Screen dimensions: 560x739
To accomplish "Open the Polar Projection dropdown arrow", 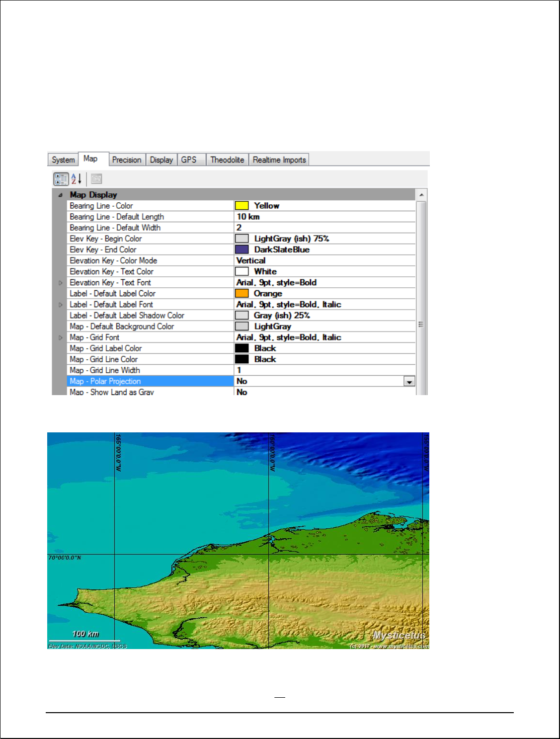I will [x=409, y=382].
